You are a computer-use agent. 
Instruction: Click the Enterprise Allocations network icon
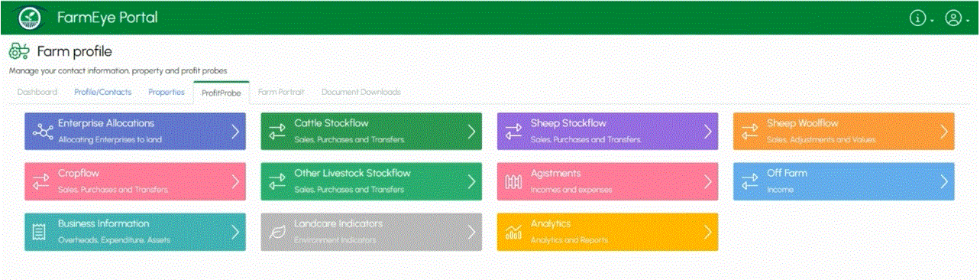(x=42, y=132)
